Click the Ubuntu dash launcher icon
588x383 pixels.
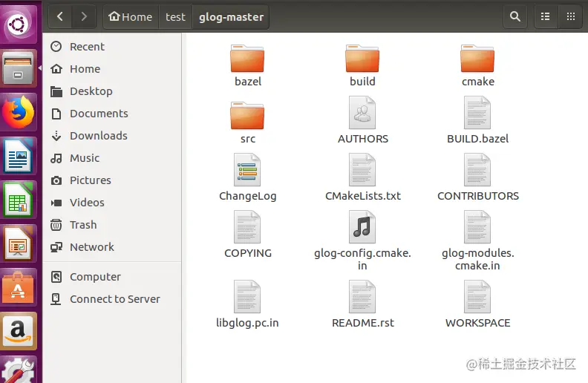click(x=18, y=24)
